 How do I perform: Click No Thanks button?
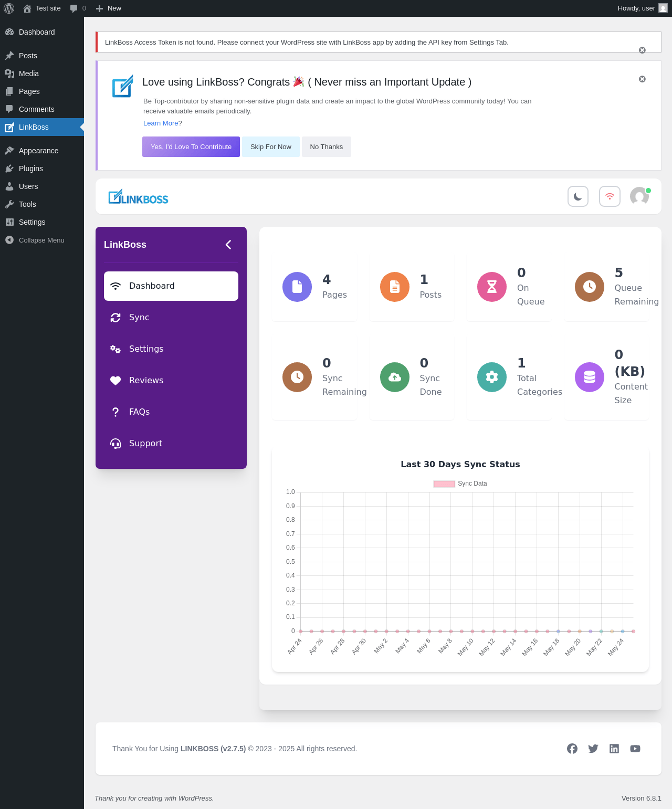click(x=327, y=147)
